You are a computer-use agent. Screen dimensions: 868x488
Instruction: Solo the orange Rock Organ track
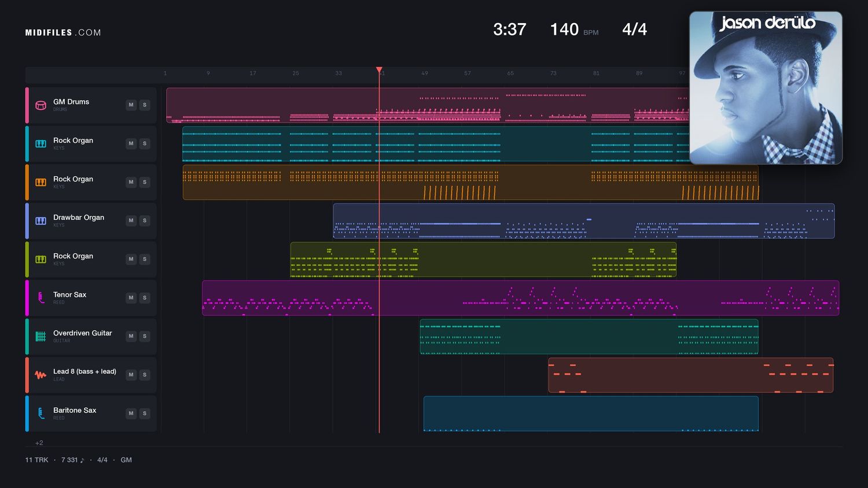145,182
